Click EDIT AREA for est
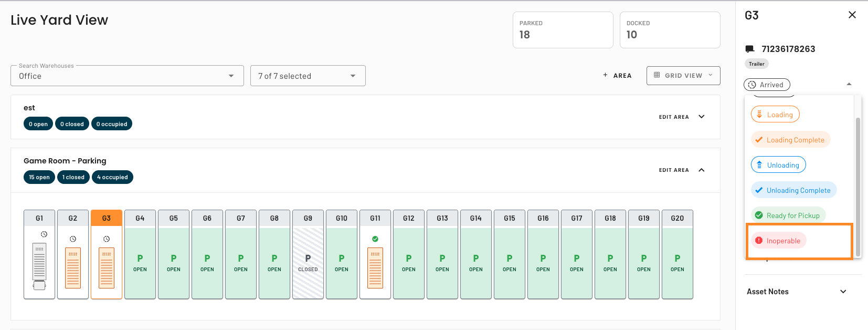 pos(674,117)
